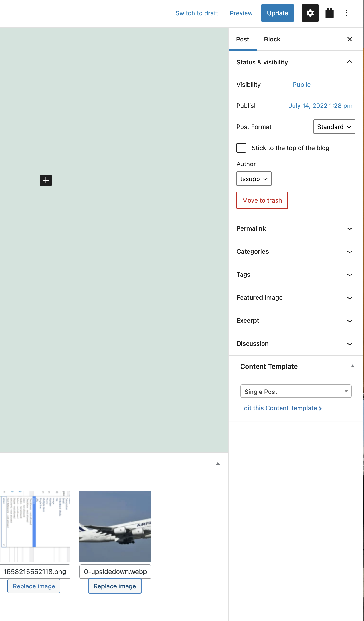Open the three-dot options menu
This screenshot has width=364, height=621.
(346, 13)
